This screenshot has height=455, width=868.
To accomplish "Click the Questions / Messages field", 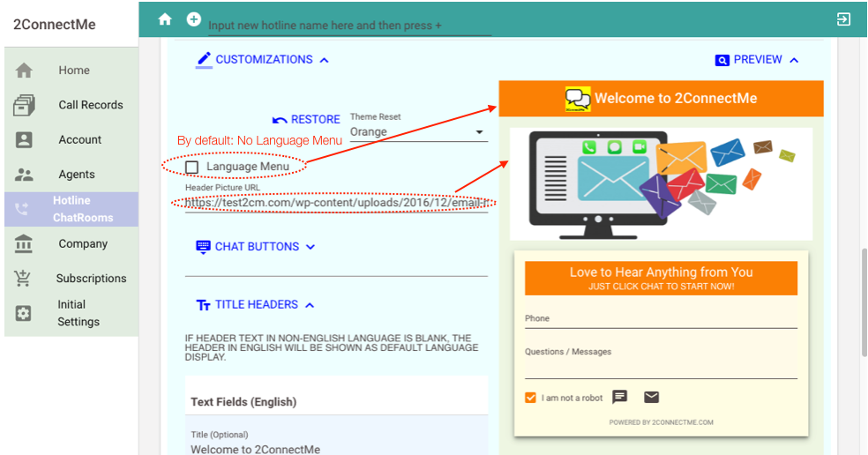I will point(661,362).
